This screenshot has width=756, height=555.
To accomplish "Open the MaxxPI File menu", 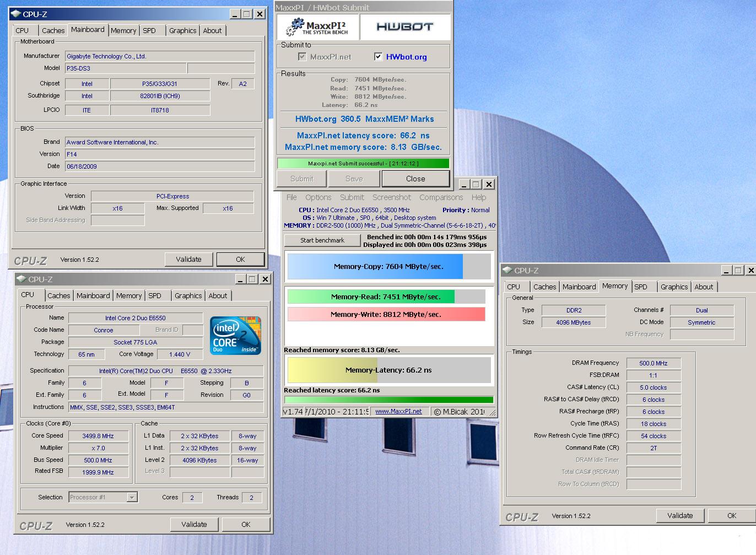I will pos(291,197).
